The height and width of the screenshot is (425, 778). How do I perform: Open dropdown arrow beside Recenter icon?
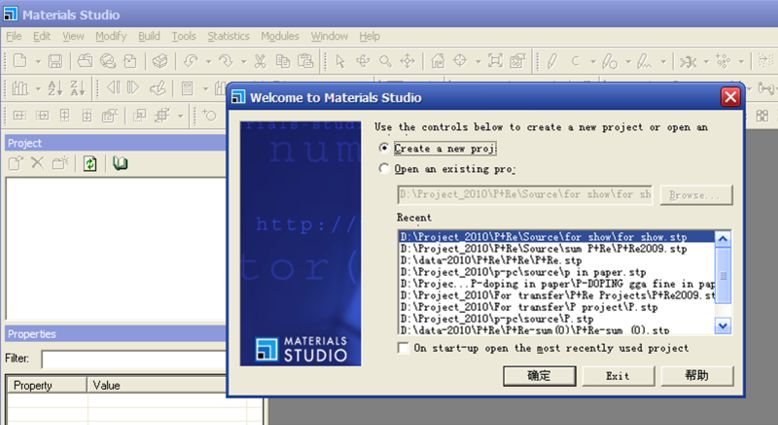click(478, 61)
